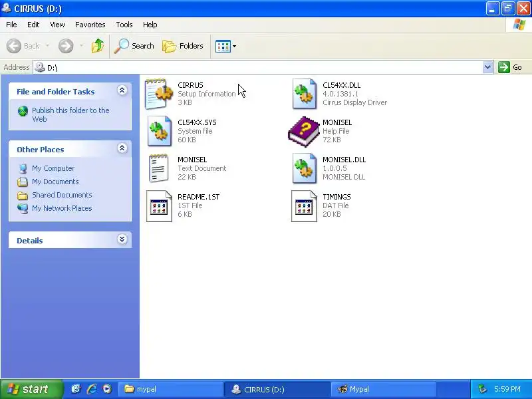Screen dimensions: 532x399
Task: Open the My Documents link
Action: (x=55, y=182)
